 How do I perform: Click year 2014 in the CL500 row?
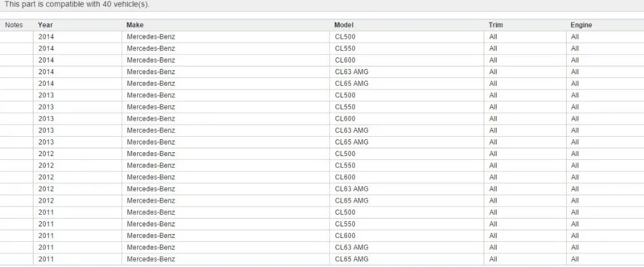click(46, 37)
